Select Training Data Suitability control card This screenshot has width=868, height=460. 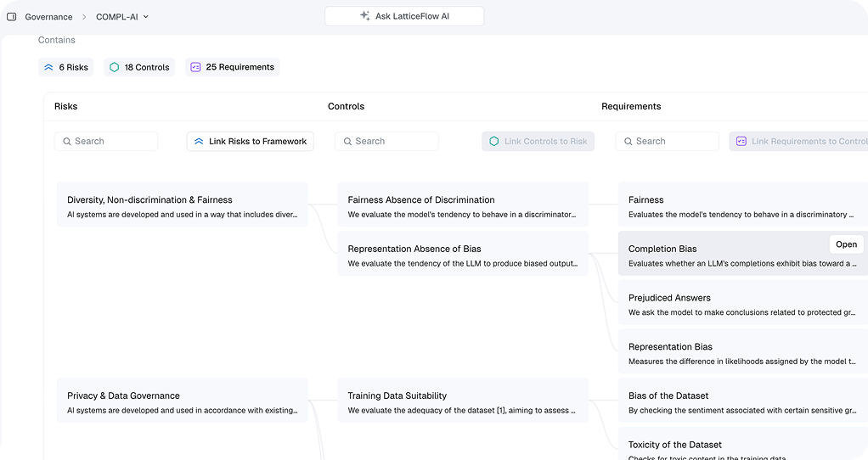tap(462, 402)
